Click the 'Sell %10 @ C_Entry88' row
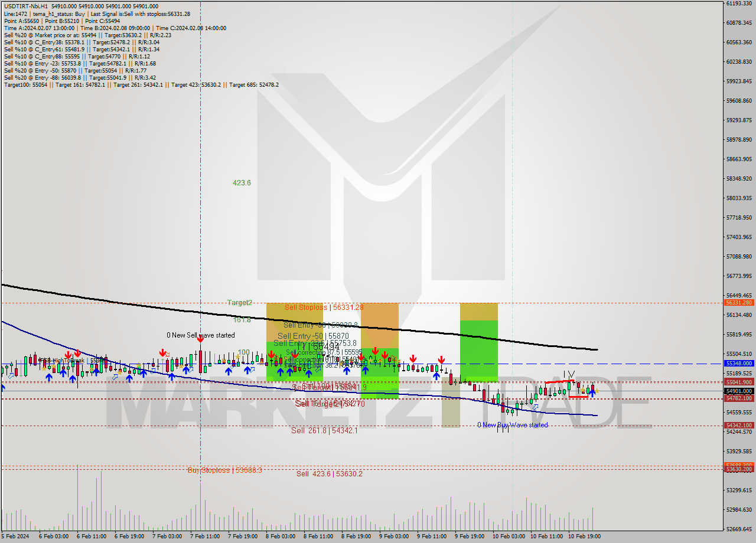The height and width of the screenshot is (543, 756). coord(77,56)
